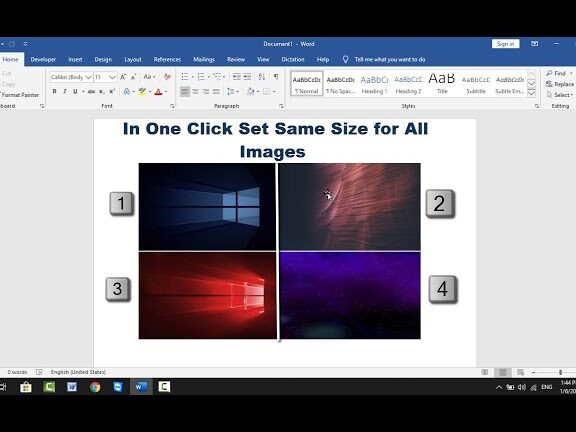Center the text

[x=195, y=91]
